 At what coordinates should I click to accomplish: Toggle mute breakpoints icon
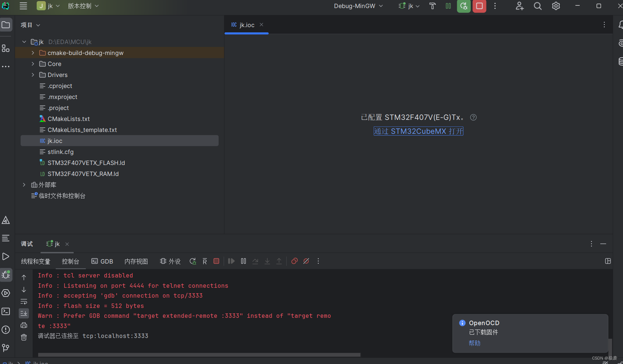(306, 261)
